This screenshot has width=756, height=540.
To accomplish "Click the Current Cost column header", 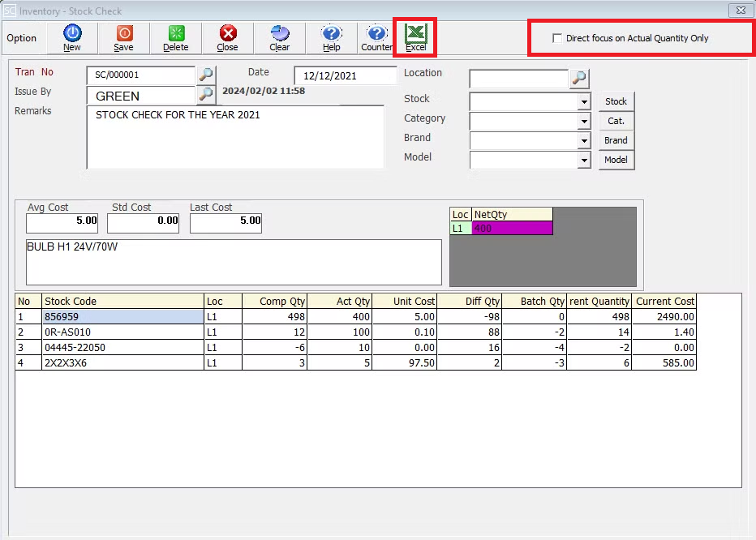I will pos(664,302).
